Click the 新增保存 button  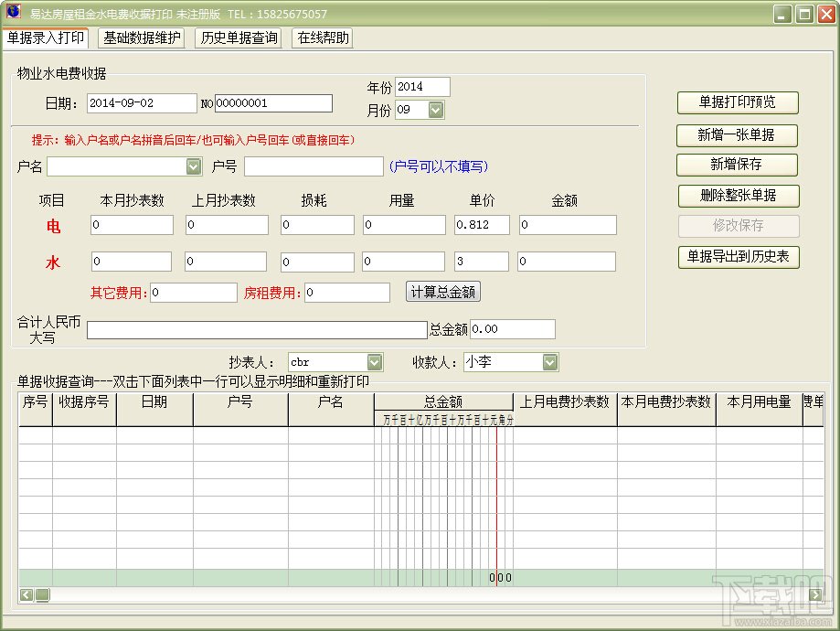(737, 165)
